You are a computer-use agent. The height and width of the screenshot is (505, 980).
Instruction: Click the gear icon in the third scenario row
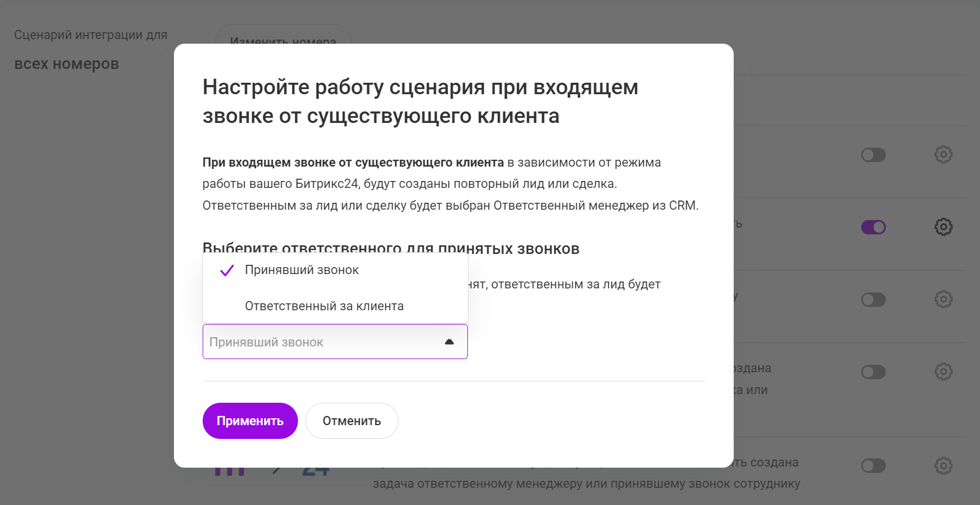943,299
